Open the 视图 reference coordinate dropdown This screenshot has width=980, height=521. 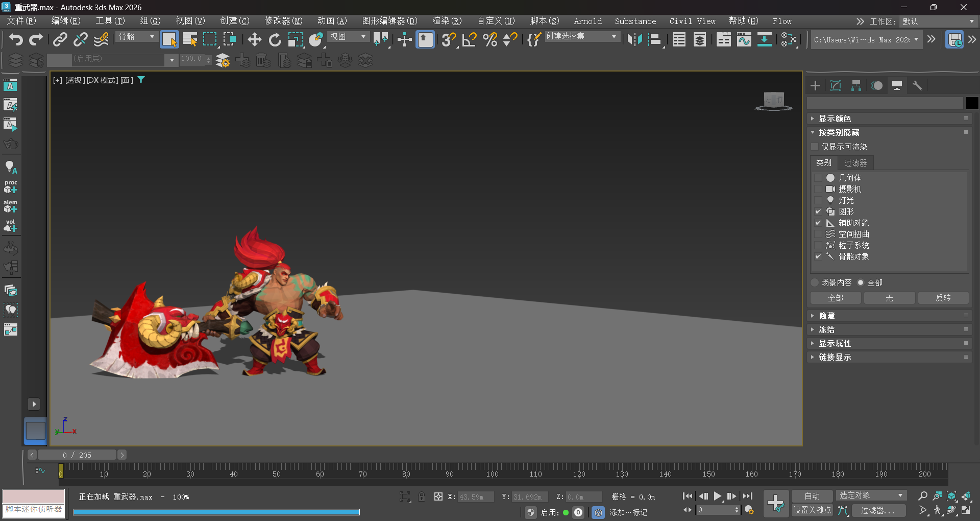pyautogui.click(x=348, y=37)
